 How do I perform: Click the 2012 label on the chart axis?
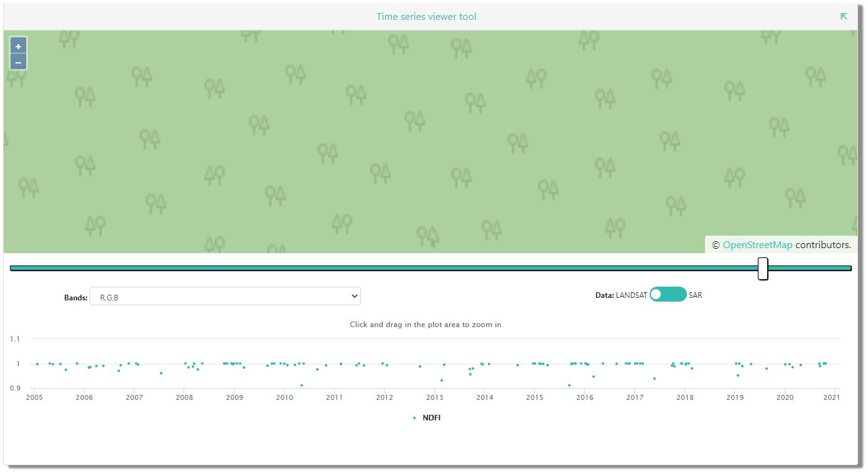click(384, 397)
